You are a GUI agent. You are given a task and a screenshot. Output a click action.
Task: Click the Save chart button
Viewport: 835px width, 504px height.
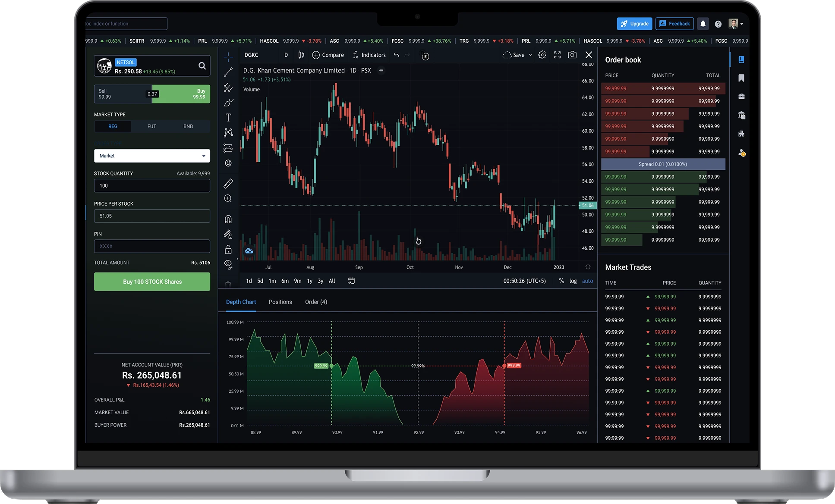click(x=514, y=55)
